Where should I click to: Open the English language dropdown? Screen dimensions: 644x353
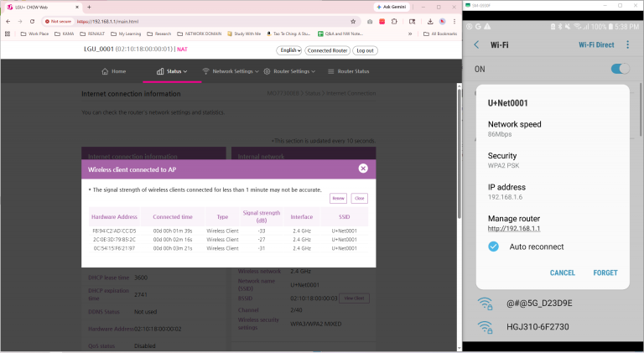289,50
